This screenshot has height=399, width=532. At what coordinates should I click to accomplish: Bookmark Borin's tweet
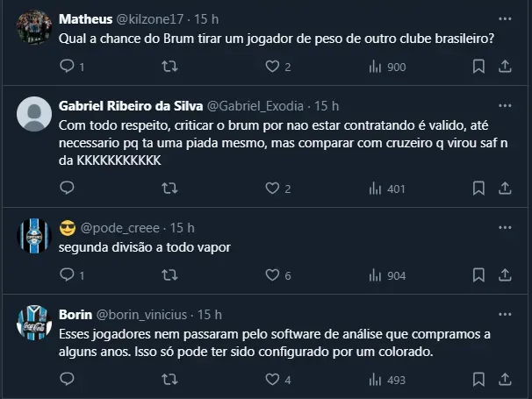tap(478, 380)
